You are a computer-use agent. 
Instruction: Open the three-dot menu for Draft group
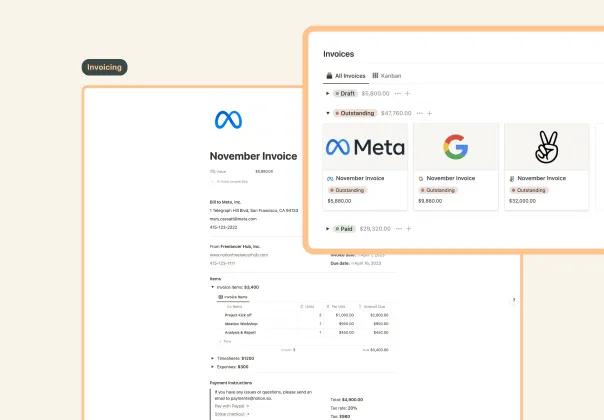400,93
